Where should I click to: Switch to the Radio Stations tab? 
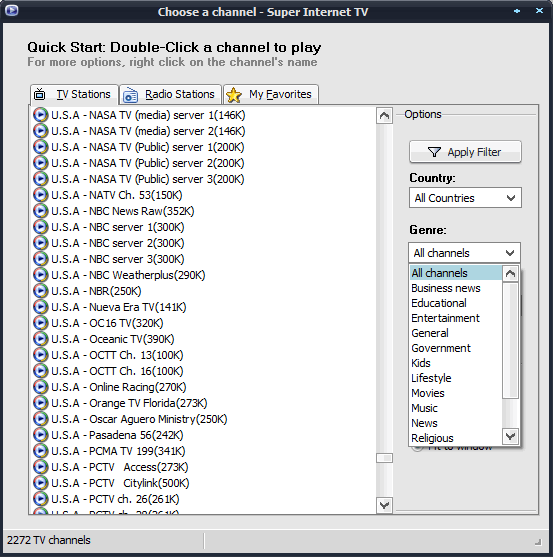click(x=170, y=94)
